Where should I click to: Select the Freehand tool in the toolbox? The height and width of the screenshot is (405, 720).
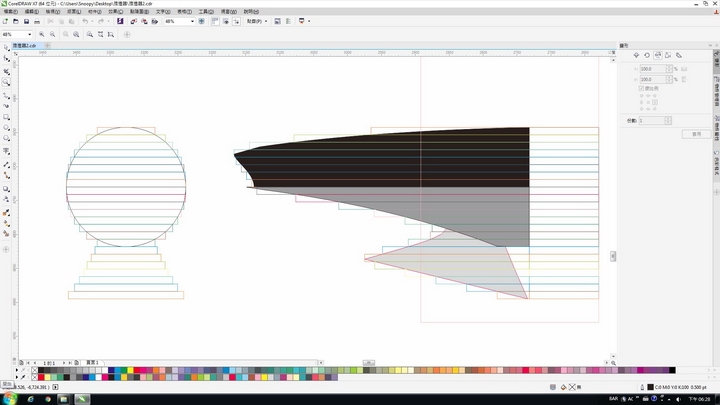(6, 96)
